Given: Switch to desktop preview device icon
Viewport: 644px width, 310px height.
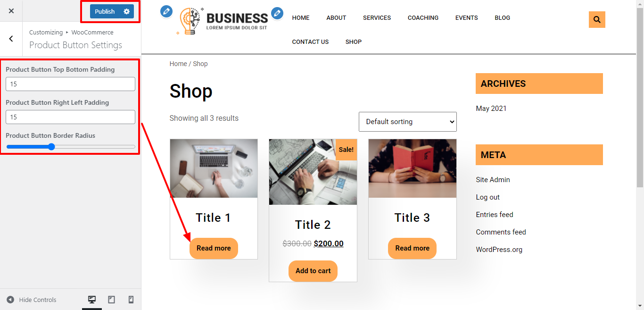Looking at the screenshot, I should pos(92,300).
